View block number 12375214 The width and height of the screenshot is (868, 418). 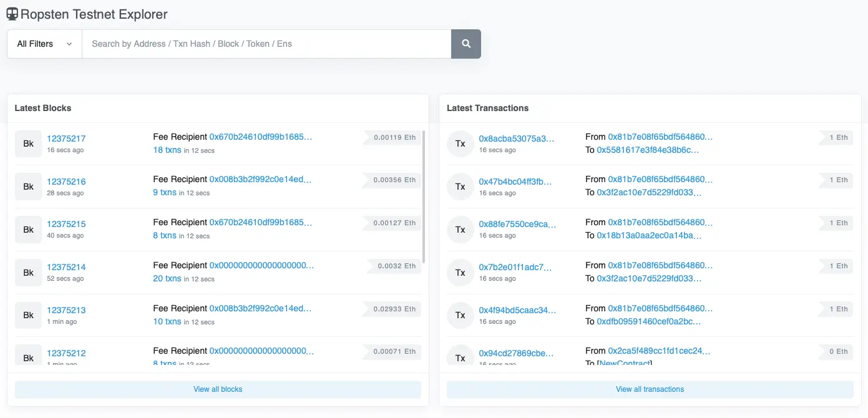66,267
